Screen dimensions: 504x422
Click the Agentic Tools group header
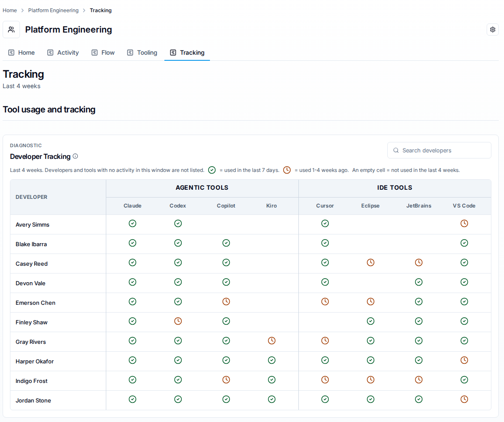[x=202, y=188]
